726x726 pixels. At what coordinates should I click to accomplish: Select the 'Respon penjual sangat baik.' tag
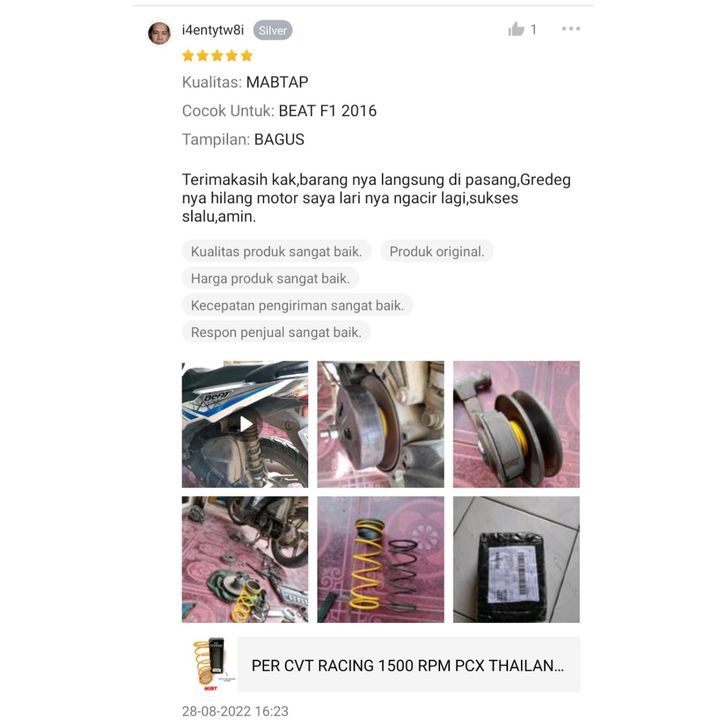276,332
